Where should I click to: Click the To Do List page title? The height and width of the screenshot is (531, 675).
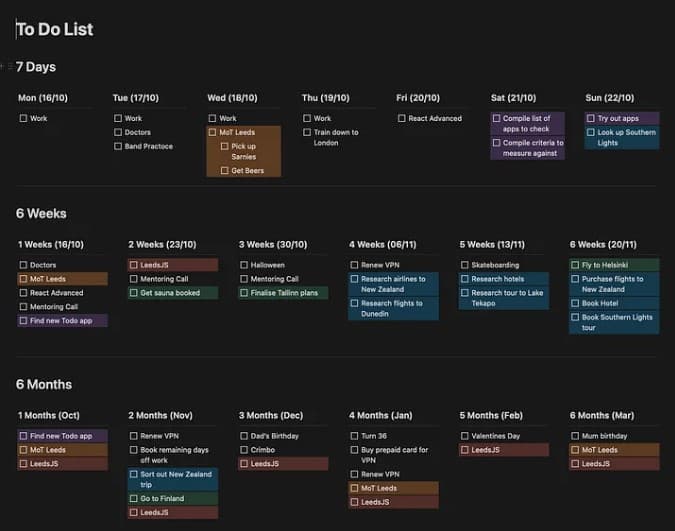(x=55, y=29)
